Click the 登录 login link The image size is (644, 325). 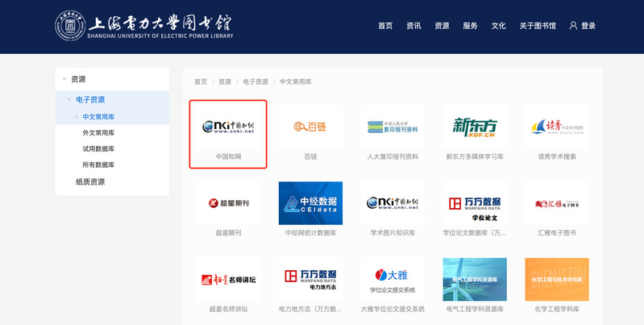coord(588,26)
